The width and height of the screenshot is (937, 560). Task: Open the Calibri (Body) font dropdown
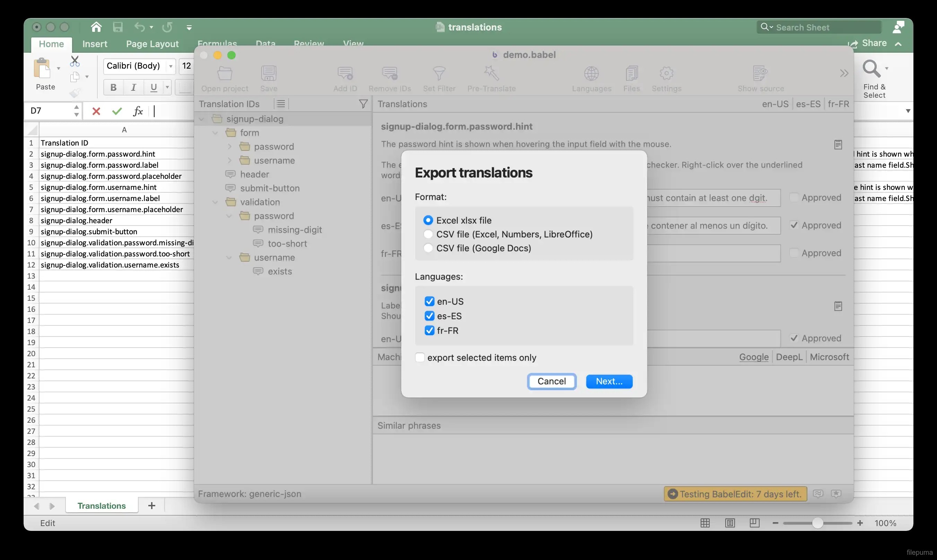pos(171,66)
